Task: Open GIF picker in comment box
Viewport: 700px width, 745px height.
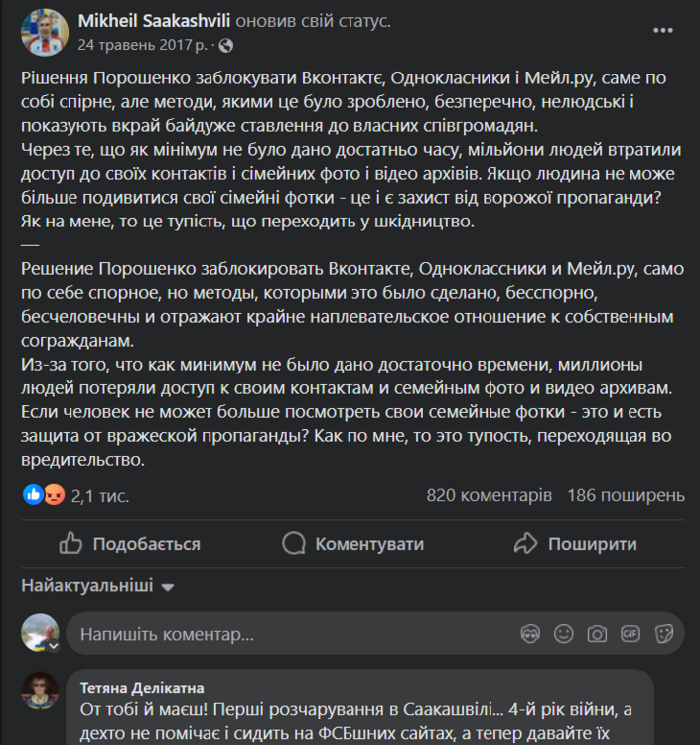Action: pos(630,633)
